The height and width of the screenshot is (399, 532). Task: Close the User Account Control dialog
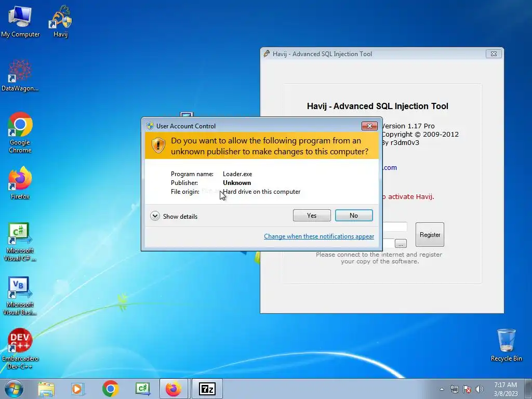tap(369, 126)
